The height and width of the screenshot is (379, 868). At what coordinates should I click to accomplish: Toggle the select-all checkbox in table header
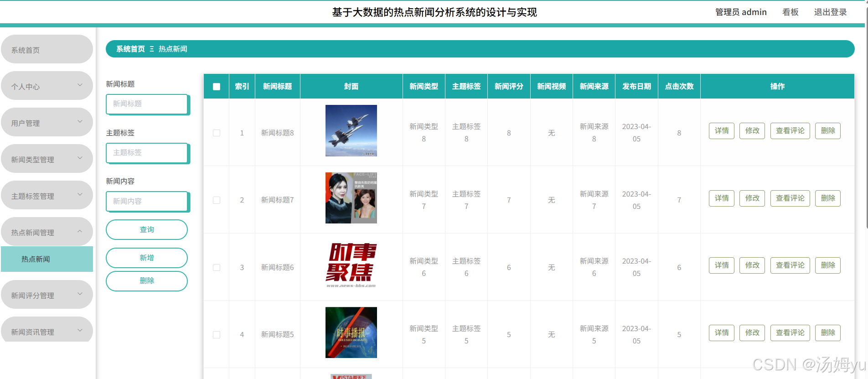tap(217, 87)
